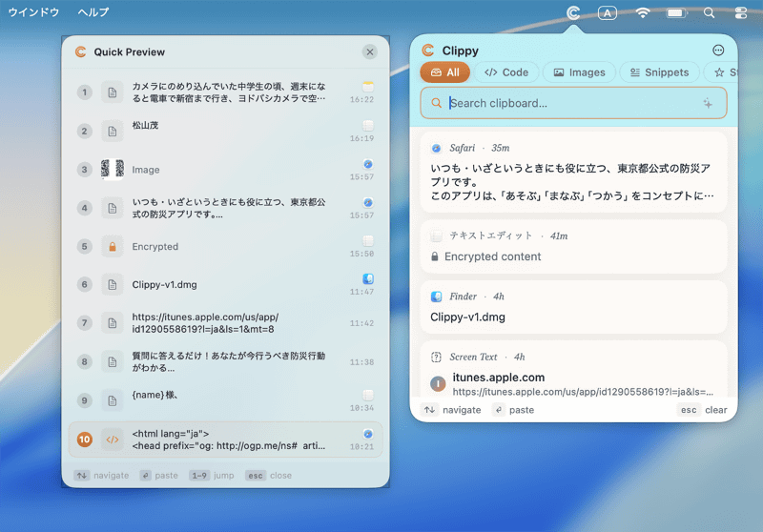Switch to the Snippets filter tab
Viewport: 763px width, 532px height.
[659, 72]
